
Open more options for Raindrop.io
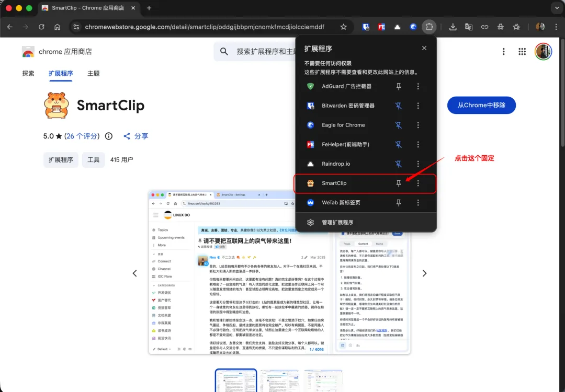click(418, 164)
